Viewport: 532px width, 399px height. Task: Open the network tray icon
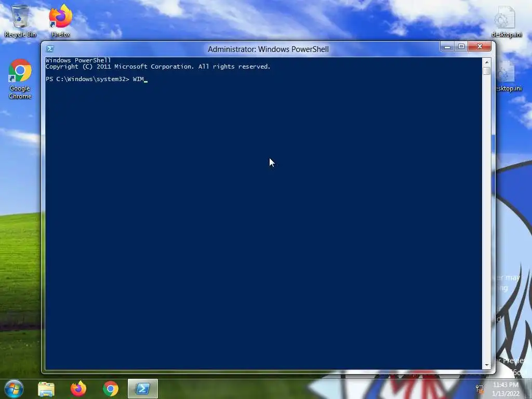click(480, 389)
